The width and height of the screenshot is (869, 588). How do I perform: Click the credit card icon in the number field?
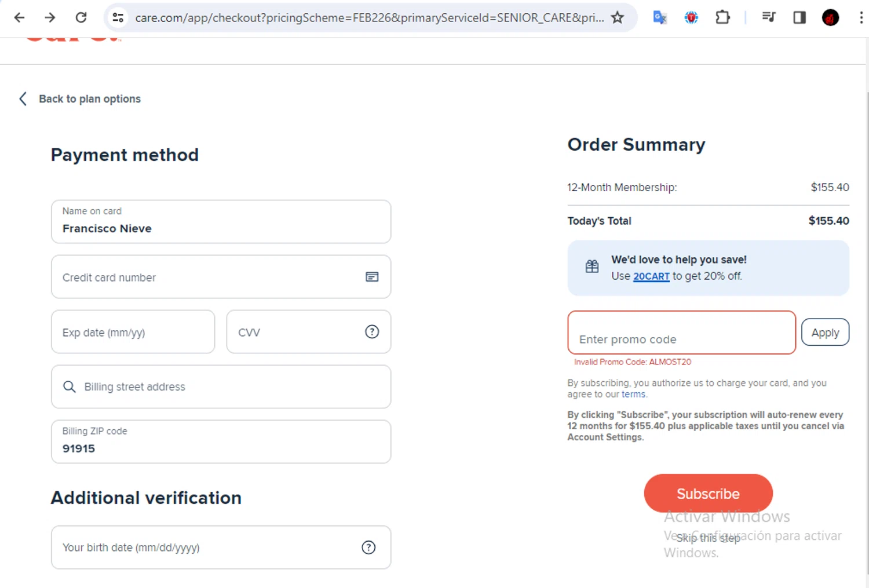click(372, 277)
